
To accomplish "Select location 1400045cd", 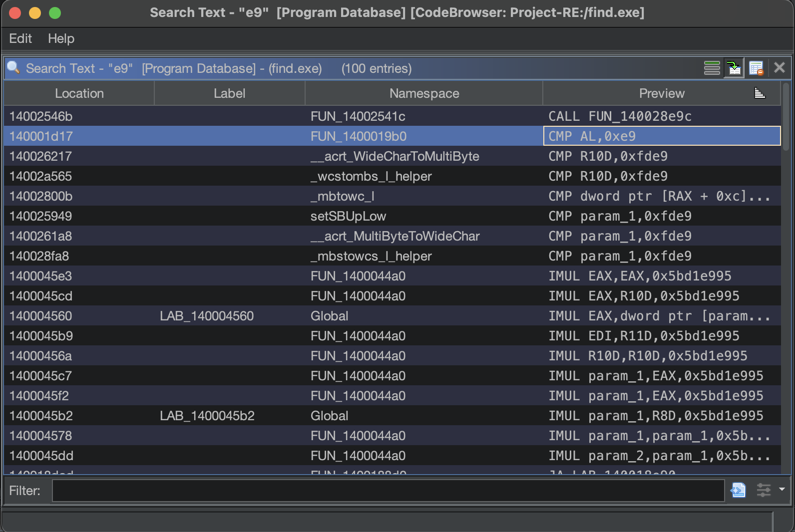I will (x=40, y=296).
